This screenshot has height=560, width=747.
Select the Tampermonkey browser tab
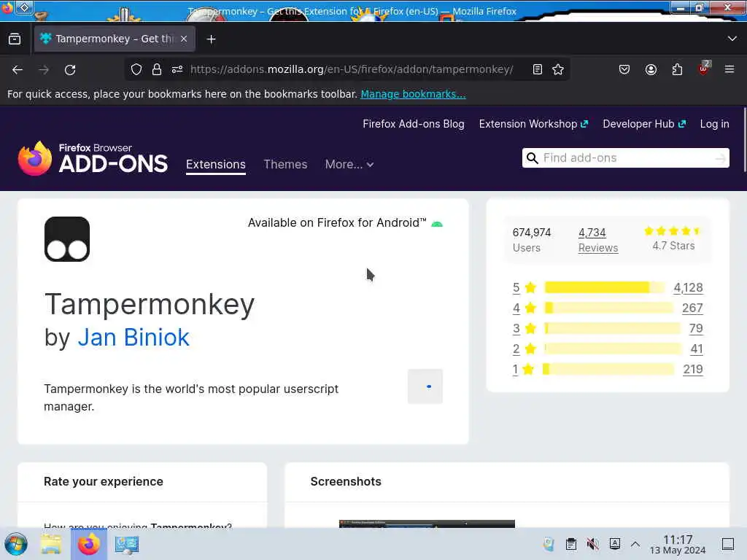(115, 39)
